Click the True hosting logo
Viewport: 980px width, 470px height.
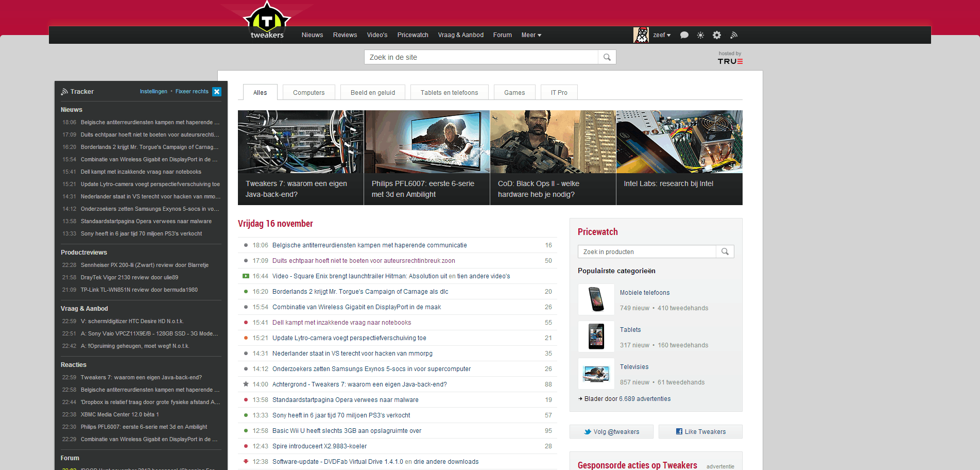[730, 61]
